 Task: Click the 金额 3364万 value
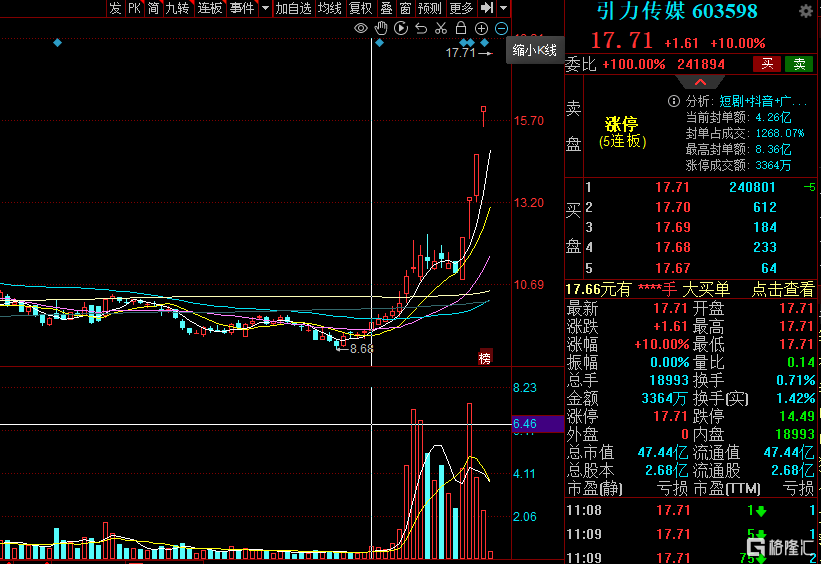click(664, 399)
